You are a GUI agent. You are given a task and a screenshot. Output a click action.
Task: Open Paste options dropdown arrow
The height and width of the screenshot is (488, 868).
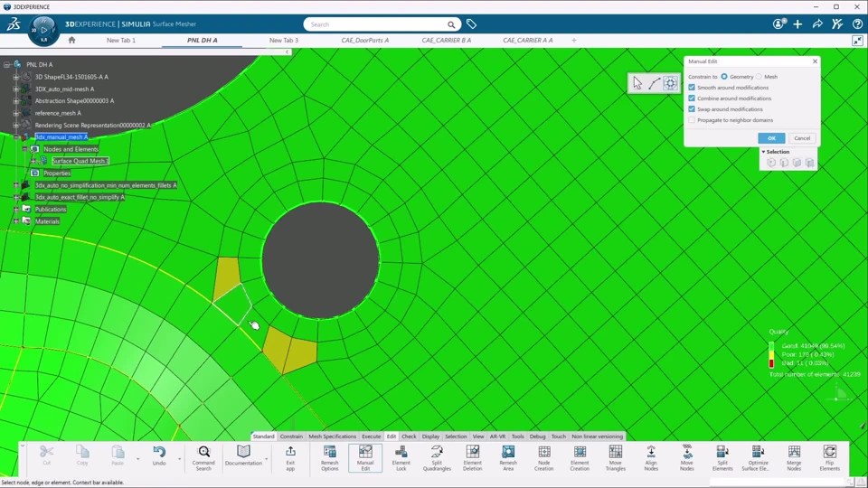(137, 459)
